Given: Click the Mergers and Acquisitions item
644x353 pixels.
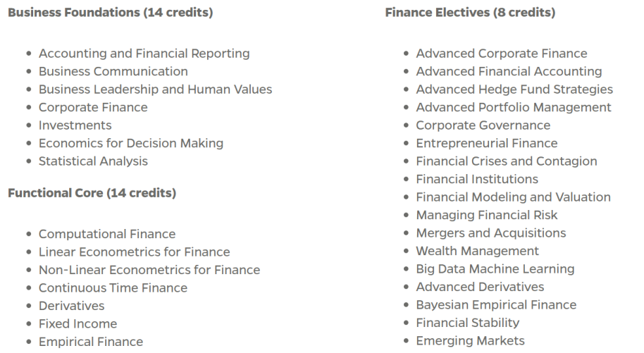Looking at the screenshot, I should point(490,233).
